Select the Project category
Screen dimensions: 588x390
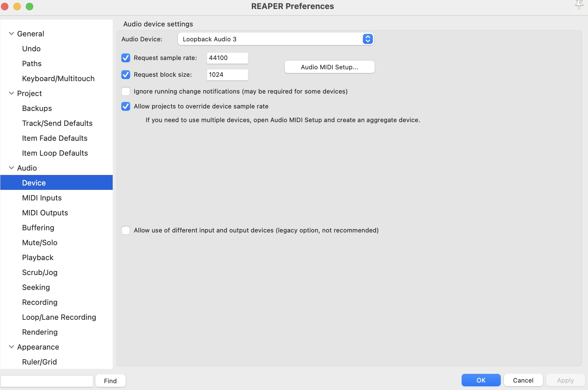click(29, 93)
